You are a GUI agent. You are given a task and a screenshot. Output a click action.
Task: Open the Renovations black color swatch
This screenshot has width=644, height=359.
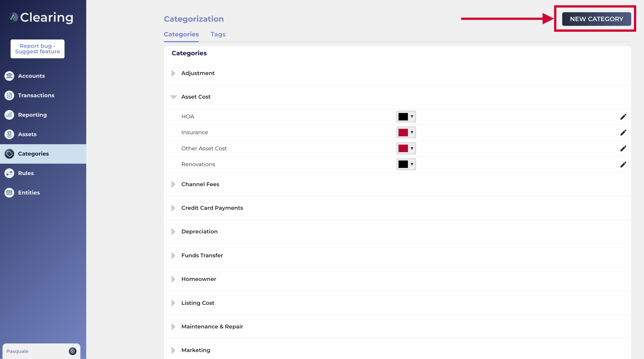coord(406,164)
